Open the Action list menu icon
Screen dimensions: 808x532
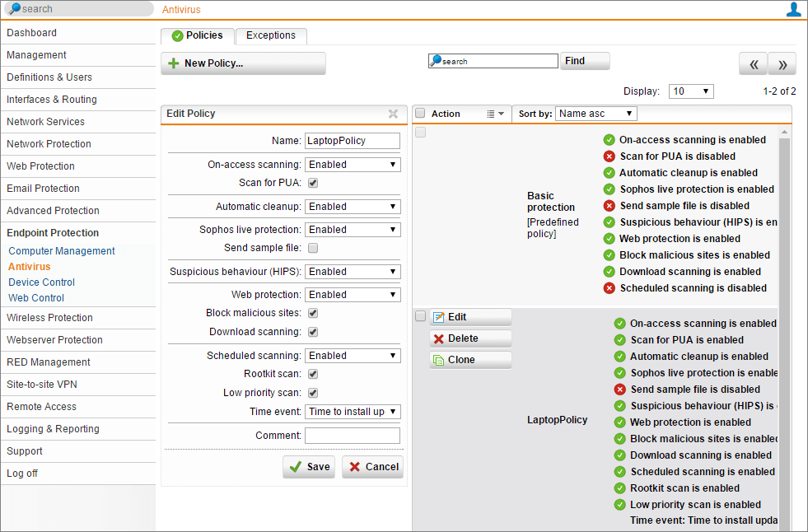495,114
